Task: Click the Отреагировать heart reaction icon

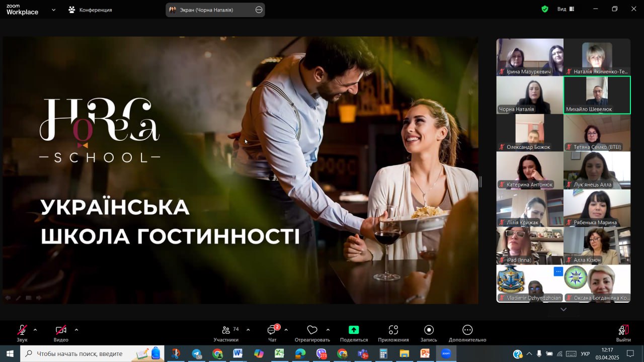Action: [312, 330]
